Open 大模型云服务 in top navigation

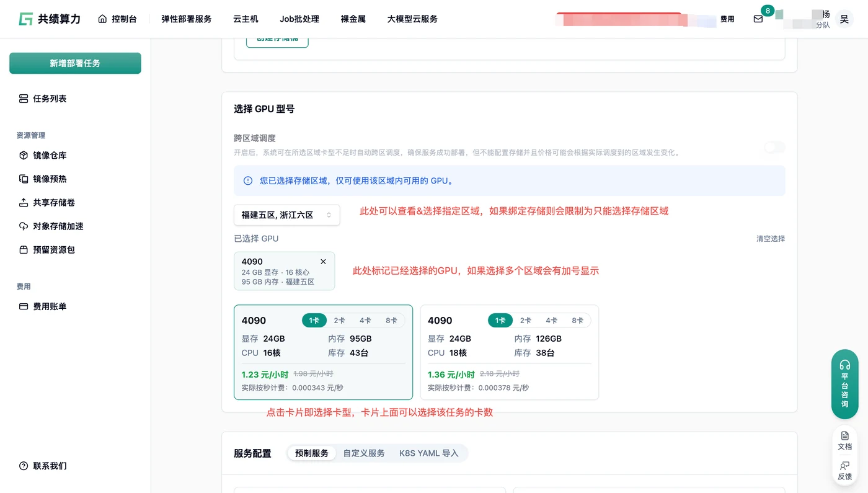(412, 19)
